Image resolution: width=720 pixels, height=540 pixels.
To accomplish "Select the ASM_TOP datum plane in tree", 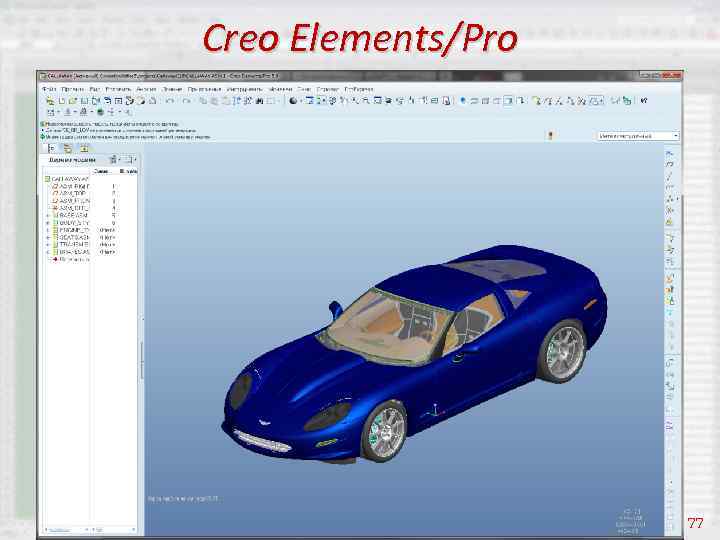I will [x=69, y=193].
